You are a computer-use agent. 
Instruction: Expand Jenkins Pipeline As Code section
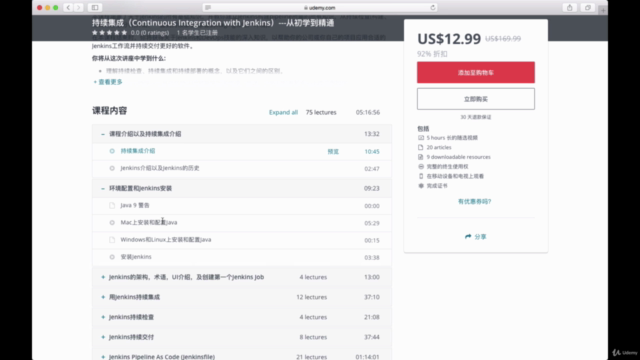(242, 354)
